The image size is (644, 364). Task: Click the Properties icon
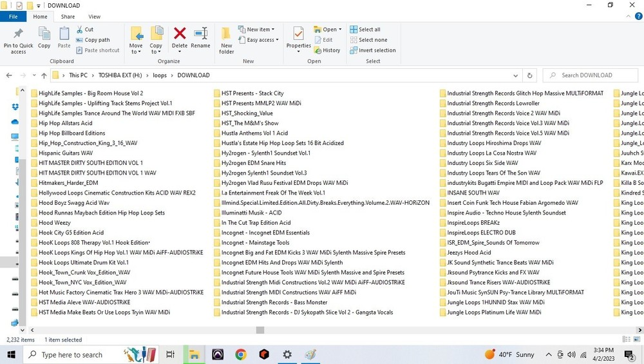(299, 34)
